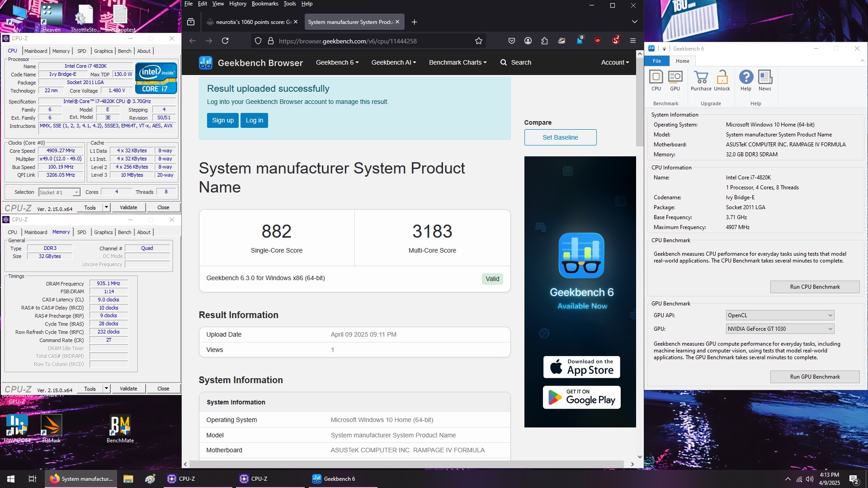This screenshot has width=868, height=488.
Task: Click the Firefox View icon beside the tabs
Action: [x=191, y=22]
